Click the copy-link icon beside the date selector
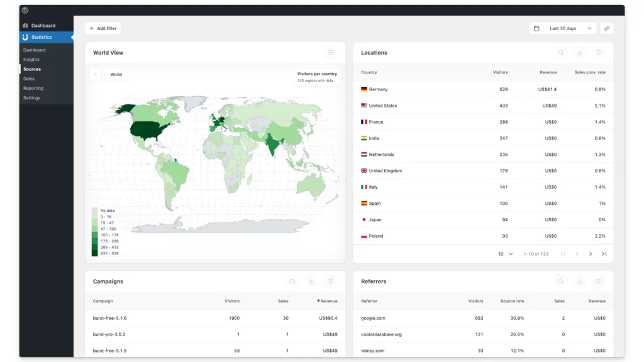Image resolution: width=644 pixels, height=362 pixels. [x=606, y=28]
